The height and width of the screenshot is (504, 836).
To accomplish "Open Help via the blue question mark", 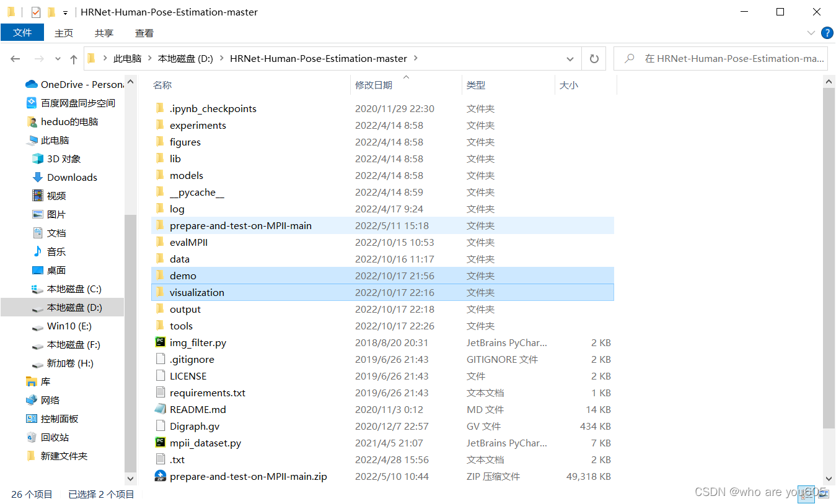I will point(827,33).
